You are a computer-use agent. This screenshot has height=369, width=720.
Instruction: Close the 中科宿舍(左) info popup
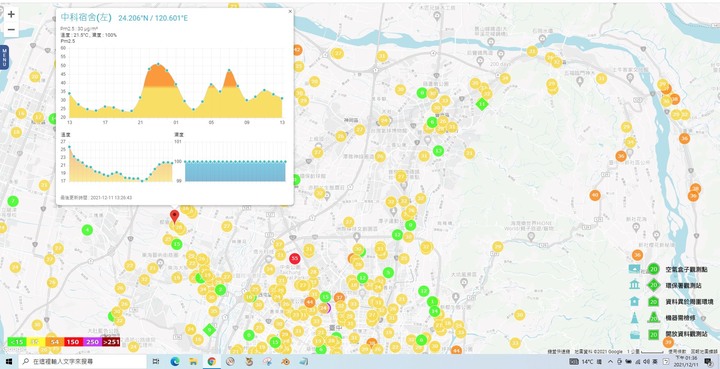tap(290, 11)
